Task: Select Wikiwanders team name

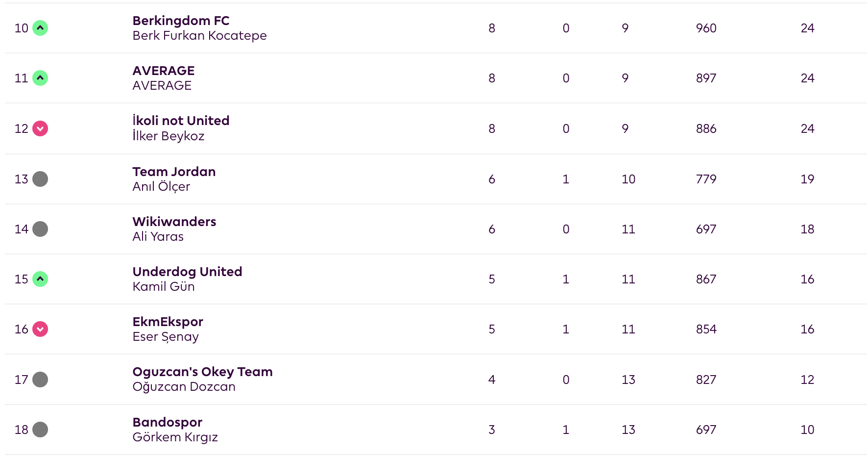Action: point(174,222)
